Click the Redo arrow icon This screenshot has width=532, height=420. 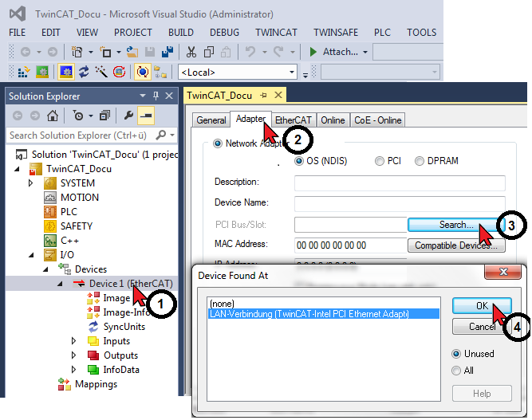click(x=278, y=52)
